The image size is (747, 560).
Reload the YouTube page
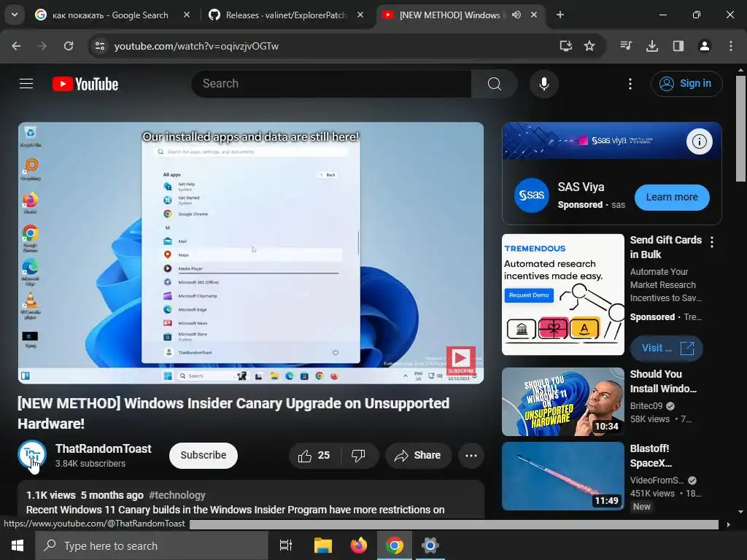click(69, 46)
